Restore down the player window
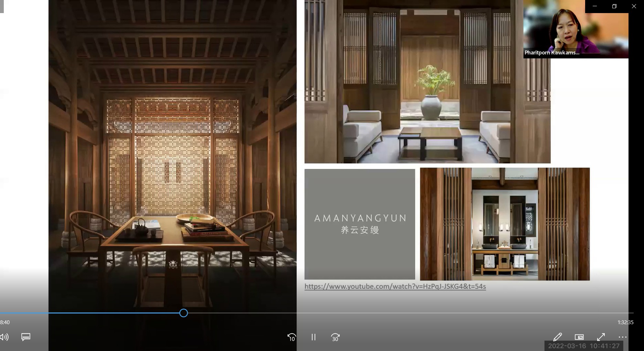 [614, 6]
